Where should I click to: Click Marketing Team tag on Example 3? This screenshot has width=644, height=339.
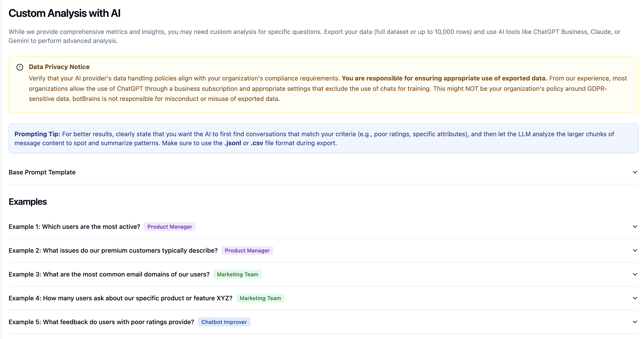tap(237, 274)
